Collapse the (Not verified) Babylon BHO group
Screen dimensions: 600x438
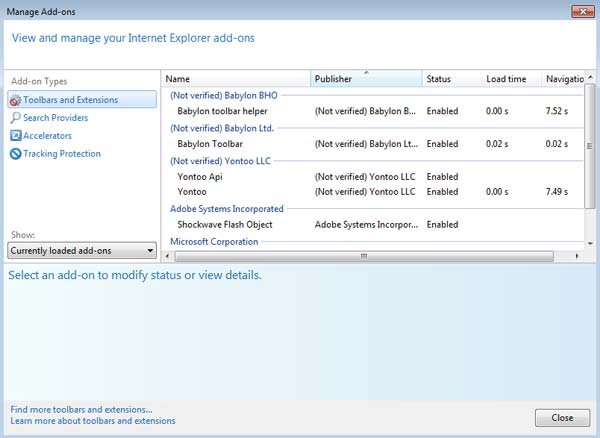pyautogui.click(x=224, y=96)
